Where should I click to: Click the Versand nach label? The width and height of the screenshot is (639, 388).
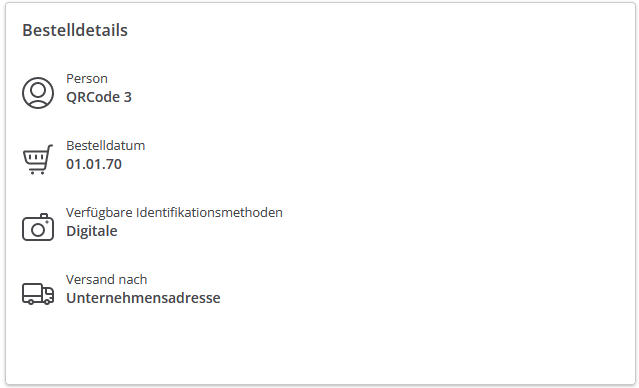(x=106, y=280)
